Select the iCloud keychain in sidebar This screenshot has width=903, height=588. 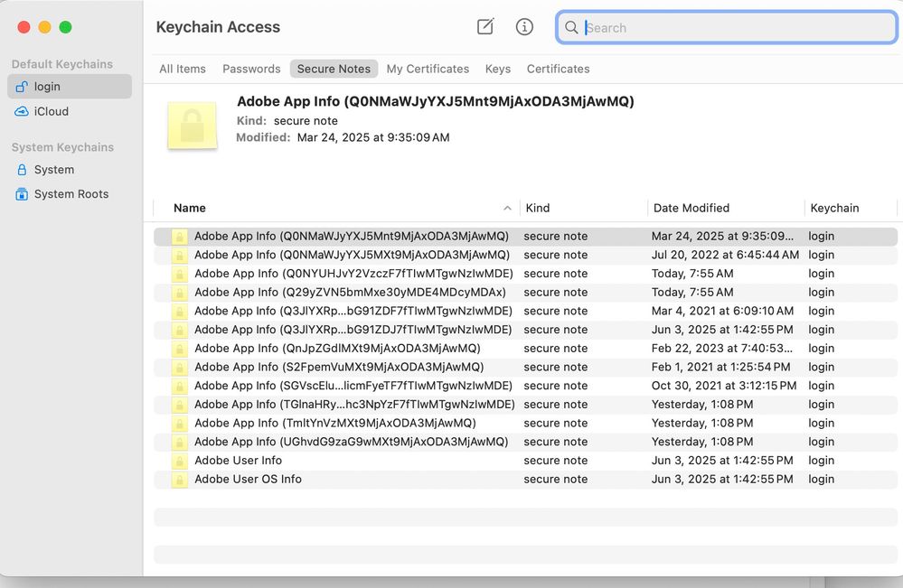(70, 111)
